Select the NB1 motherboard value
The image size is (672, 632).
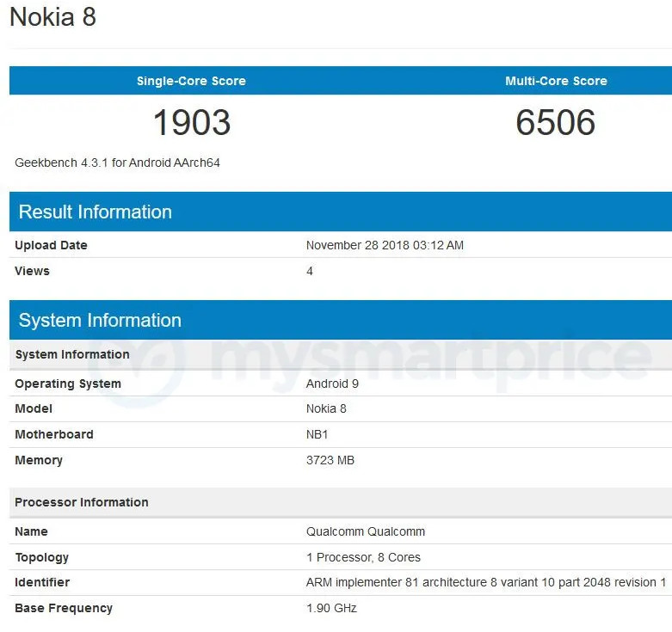(x=318, y=434)
